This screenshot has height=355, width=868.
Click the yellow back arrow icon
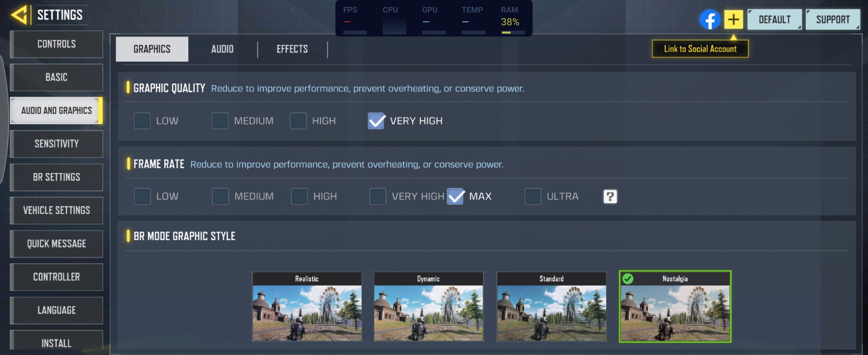point(19,15)
